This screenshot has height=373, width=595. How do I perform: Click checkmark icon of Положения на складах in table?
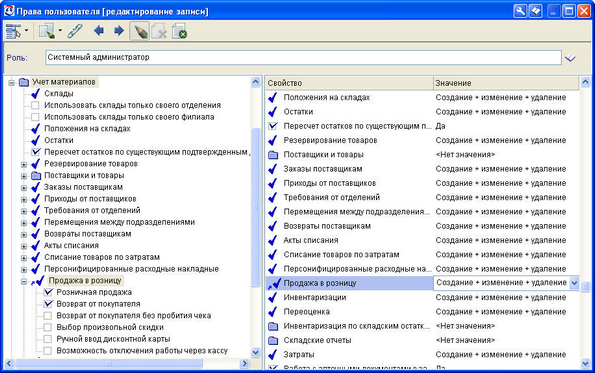pos(272,98)
